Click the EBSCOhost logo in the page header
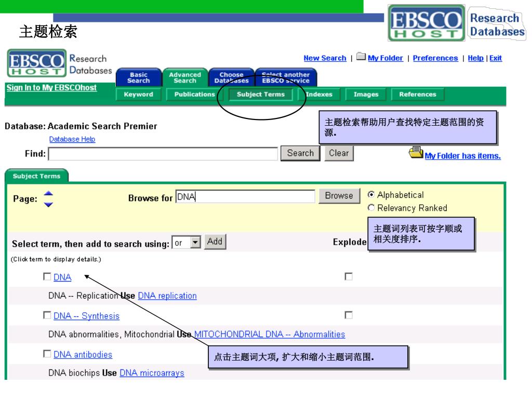The image size is (532, 399). (x=37, y=63)
